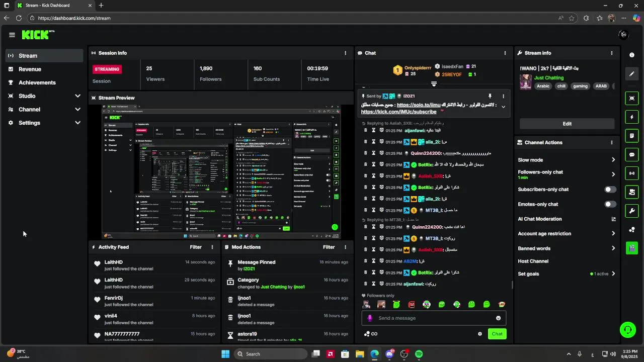Screen dimensions: 644x362
Task: Click the green Chat send button
Action: pyautogui.click(x=497, y=334)
